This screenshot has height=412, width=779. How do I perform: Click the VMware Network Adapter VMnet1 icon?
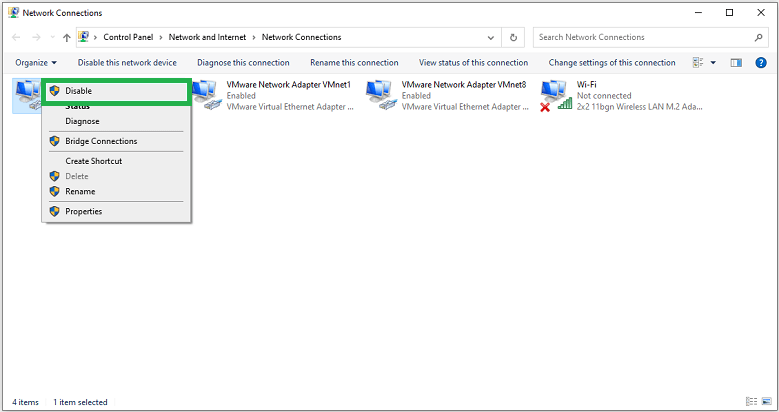[x=206, y=95]
